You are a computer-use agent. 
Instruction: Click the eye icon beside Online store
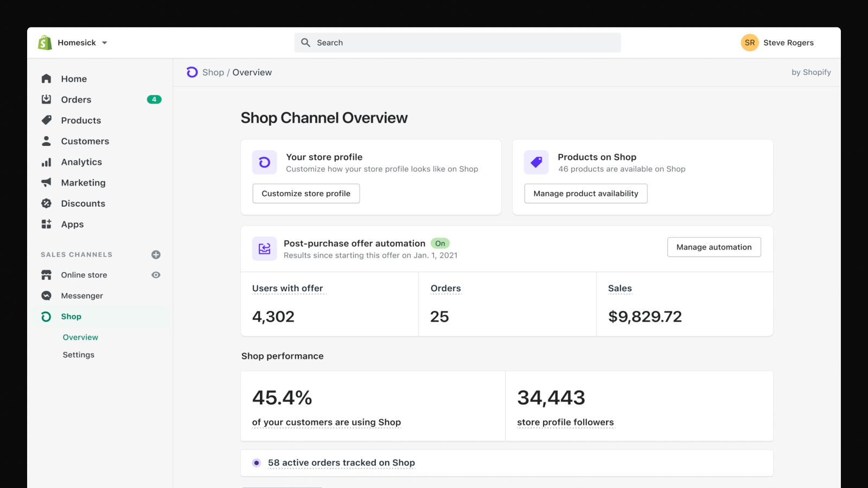(156, 275)
